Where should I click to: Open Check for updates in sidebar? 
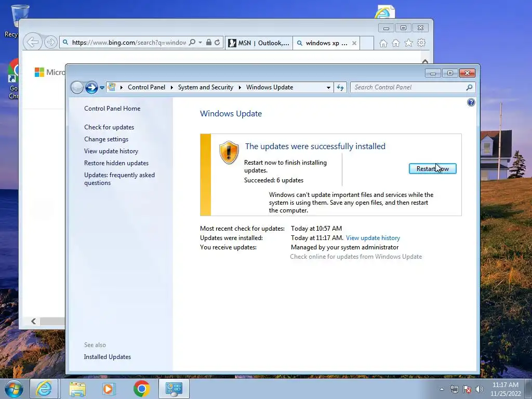(109, 127)
